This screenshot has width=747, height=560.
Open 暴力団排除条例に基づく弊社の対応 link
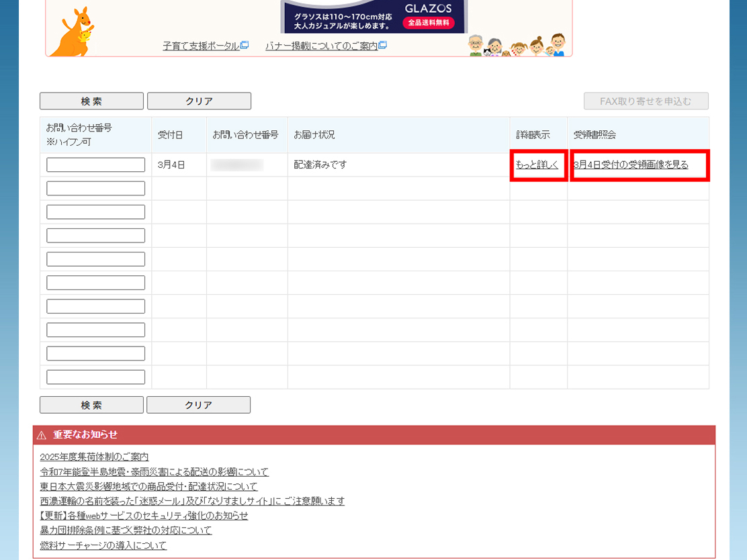click(x=126, y=530)
